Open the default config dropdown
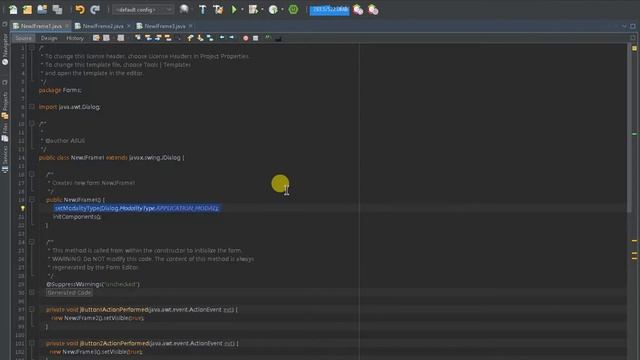Screen dimensions: 640x360 coord(143,9)
